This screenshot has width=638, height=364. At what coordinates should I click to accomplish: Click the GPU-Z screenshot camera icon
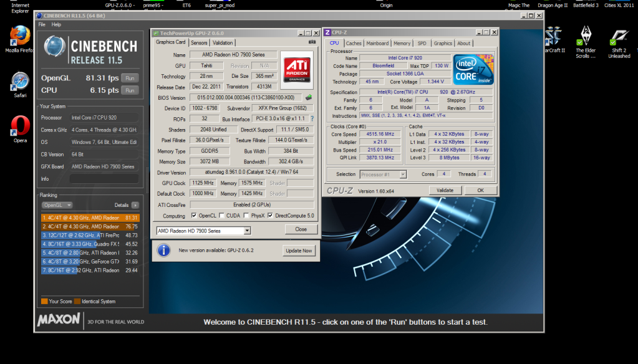point(311,43)
